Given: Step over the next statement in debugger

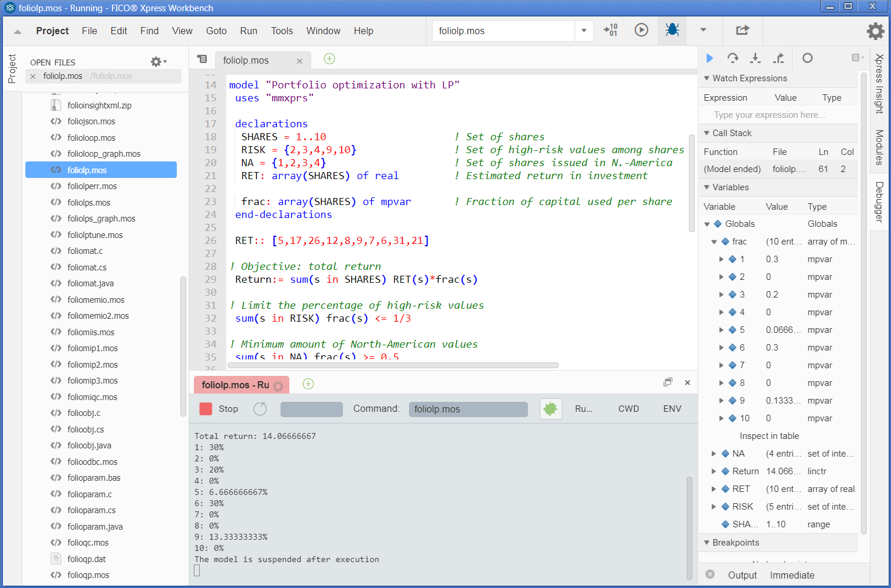Looking at the screenshot, I should pyautogui.click(x=732, y=58).
